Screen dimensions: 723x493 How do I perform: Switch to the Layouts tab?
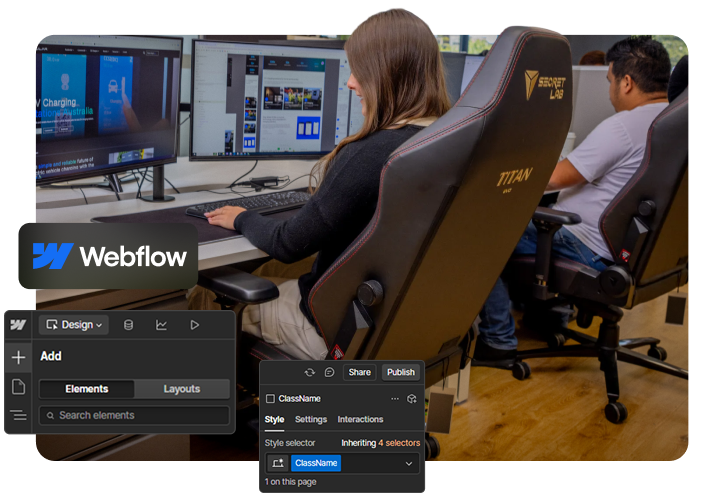(x=182, y=389)
